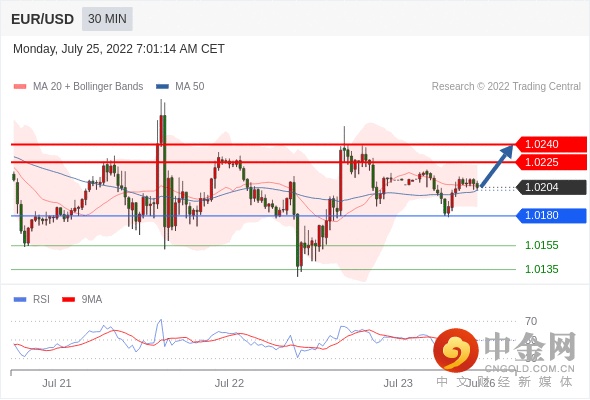Click the EUR/USD pair title

pyautogui.click(x=43, y=19)
